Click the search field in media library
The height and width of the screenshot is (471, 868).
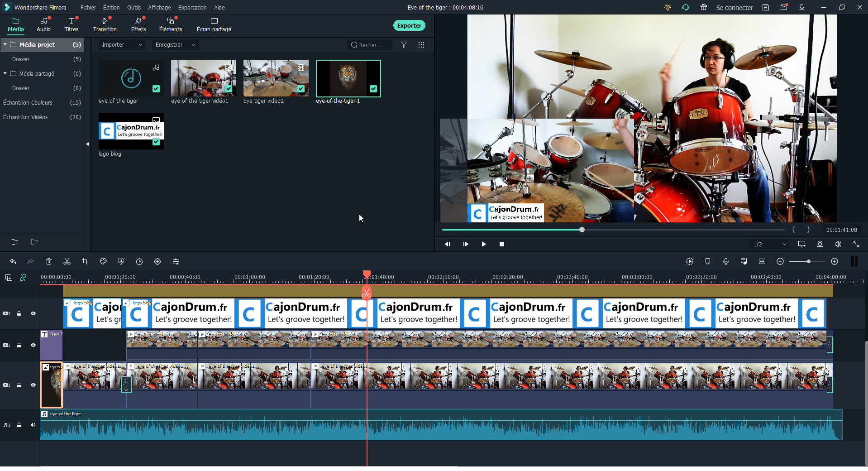click(370, 45)
